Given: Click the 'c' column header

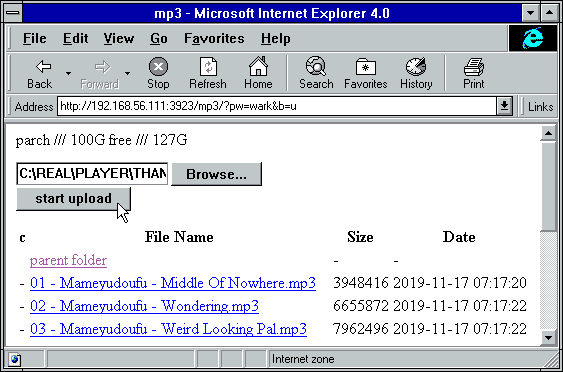Looking at the screenshot, I should tap(22, 238).
